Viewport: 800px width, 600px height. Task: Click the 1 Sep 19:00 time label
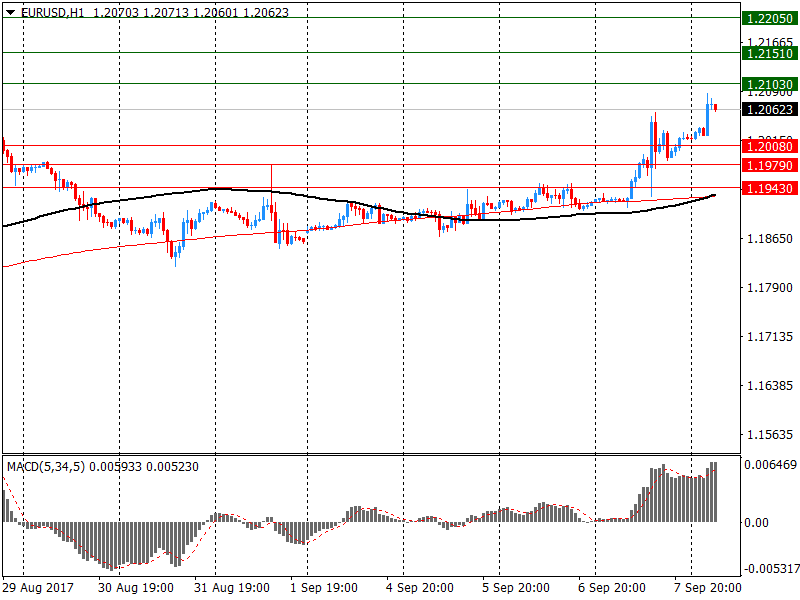pos(324,588)
